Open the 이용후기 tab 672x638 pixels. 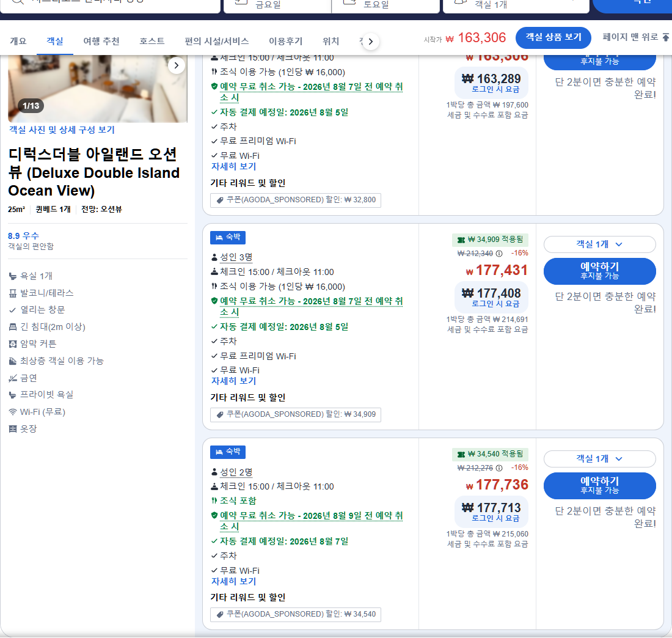pyautogui.click(x=285, y=41)
